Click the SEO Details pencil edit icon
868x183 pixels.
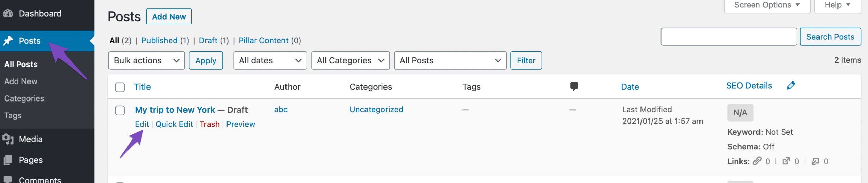[x=791, y=86]
